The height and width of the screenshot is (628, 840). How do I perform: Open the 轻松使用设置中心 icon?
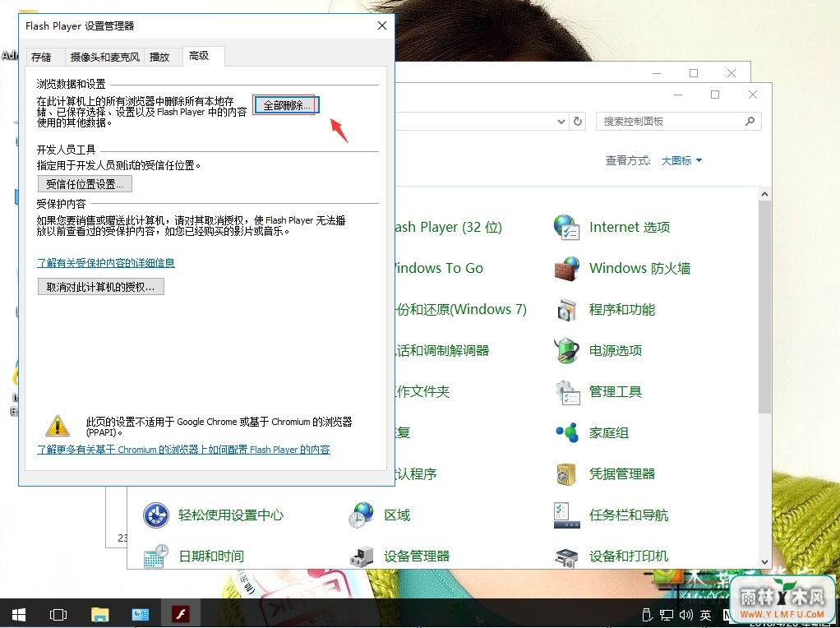pyautogui.click(x=156, y=515)
